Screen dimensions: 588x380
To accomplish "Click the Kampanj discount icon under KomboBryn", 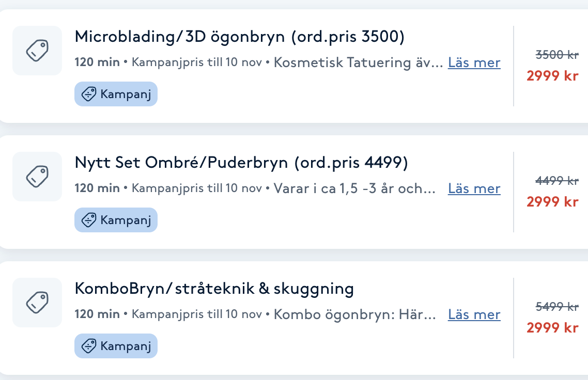I will pos(89,346).
